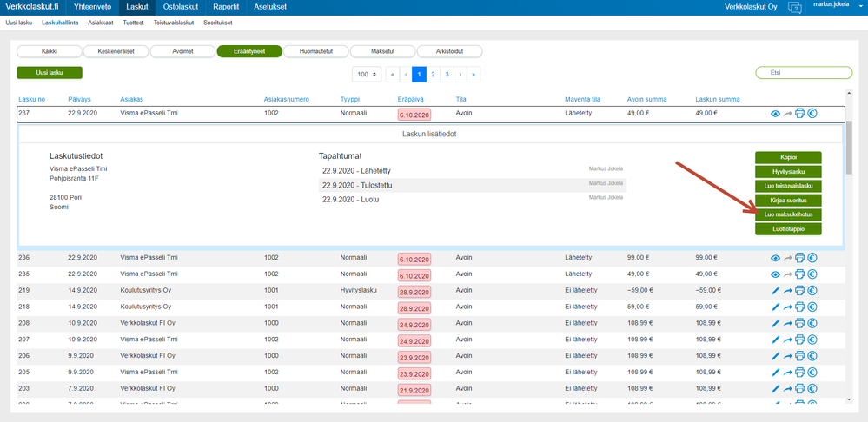
Task: Open the Laskut main menu
Action: [136, 7]
